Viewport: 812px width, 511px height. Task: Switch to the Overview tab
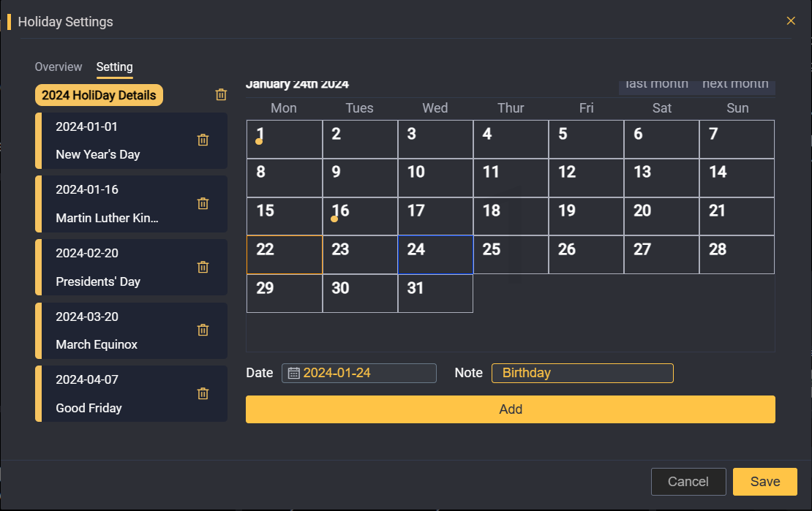59,67
